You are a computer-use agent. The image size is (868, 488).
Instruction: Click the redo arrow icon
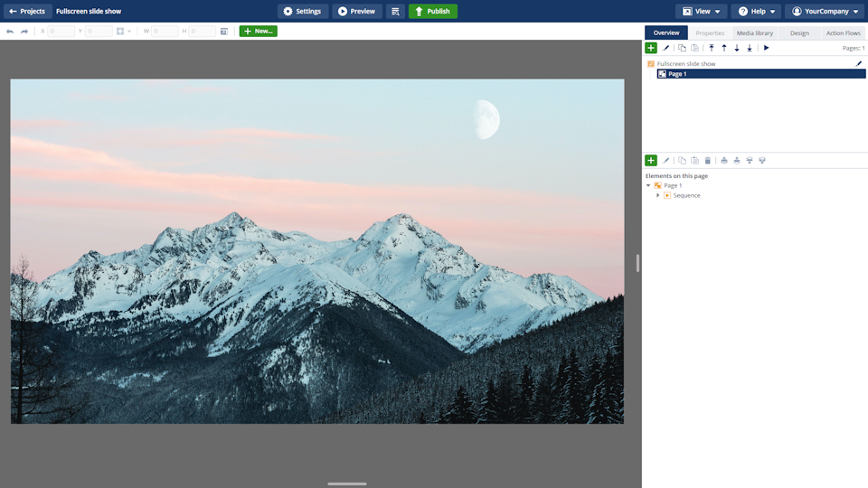coord(24,32)
